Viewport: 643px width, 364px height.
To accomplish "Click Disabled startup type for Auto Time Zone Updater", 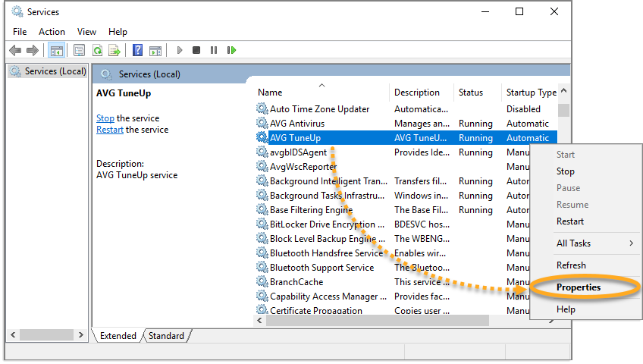I will click(524, 109).
